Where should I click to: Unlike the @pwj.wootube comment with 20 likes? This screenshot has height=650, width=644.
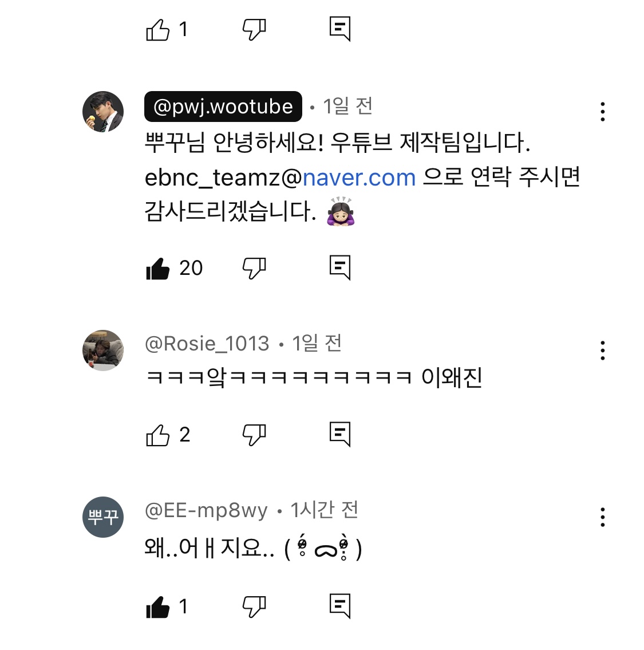coord(158,268)
